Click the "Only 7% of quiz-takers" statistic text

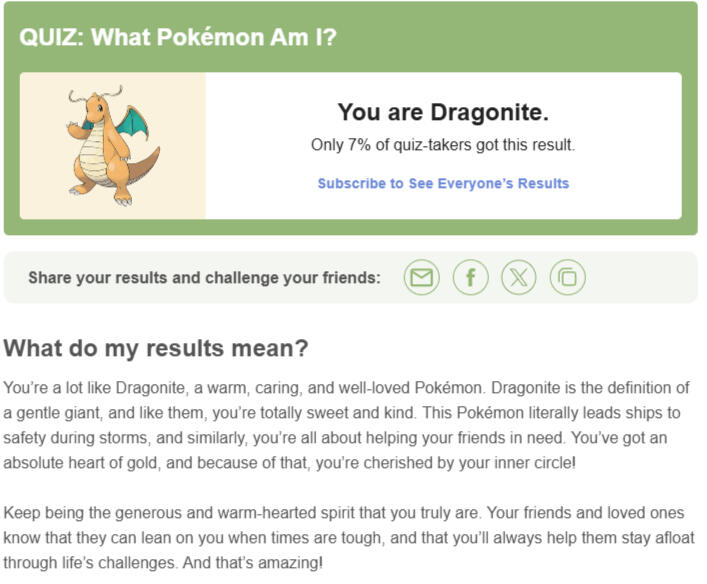[443, 145]
